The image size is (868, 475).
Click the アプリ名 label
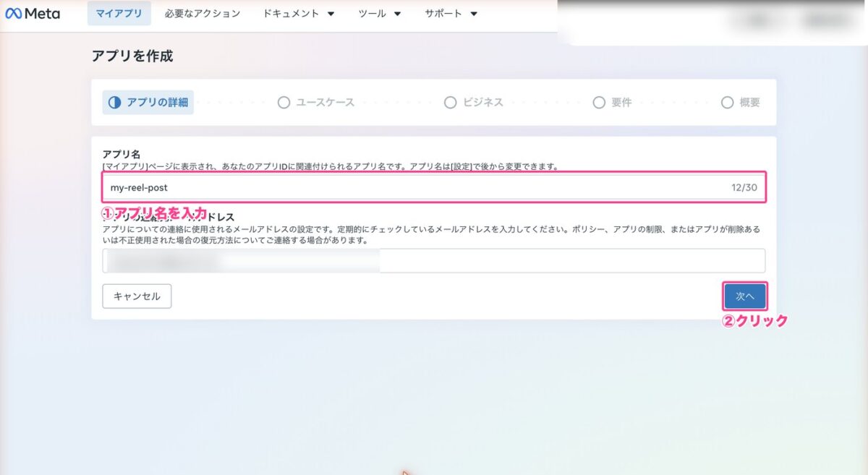pyautogui.click(x=121, y=154)
